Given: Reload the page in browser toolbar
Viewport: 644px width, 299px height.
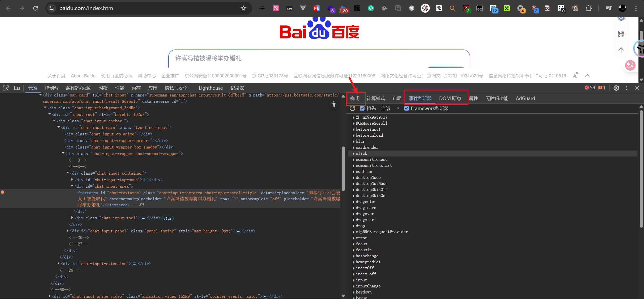Looking at the screenshot, I should (35, 8).
